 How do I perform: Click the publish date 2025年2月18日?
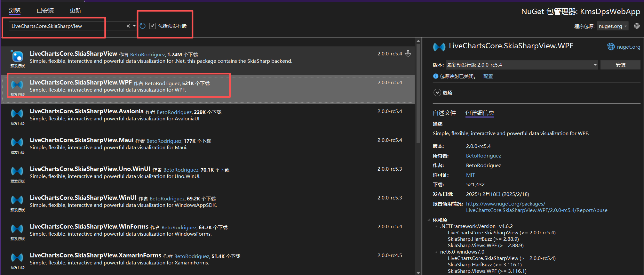(x=497, y=194)
